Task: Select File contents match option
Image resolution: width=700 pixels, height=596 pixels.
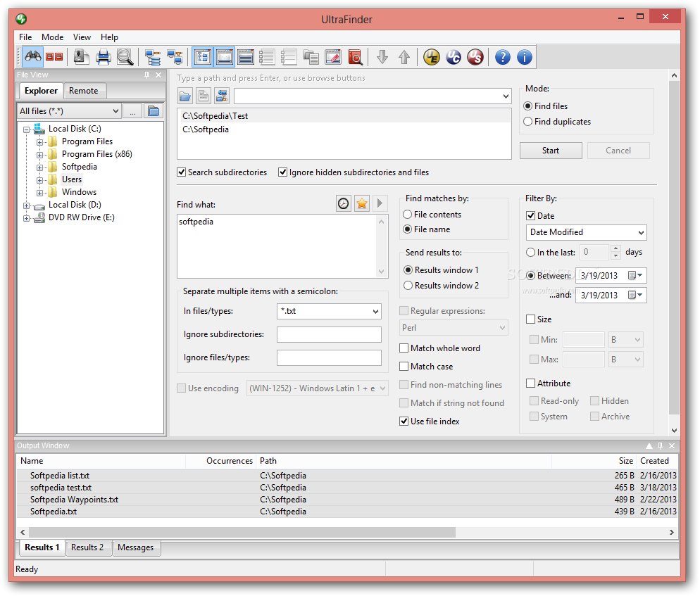Action: click(407, 215)
